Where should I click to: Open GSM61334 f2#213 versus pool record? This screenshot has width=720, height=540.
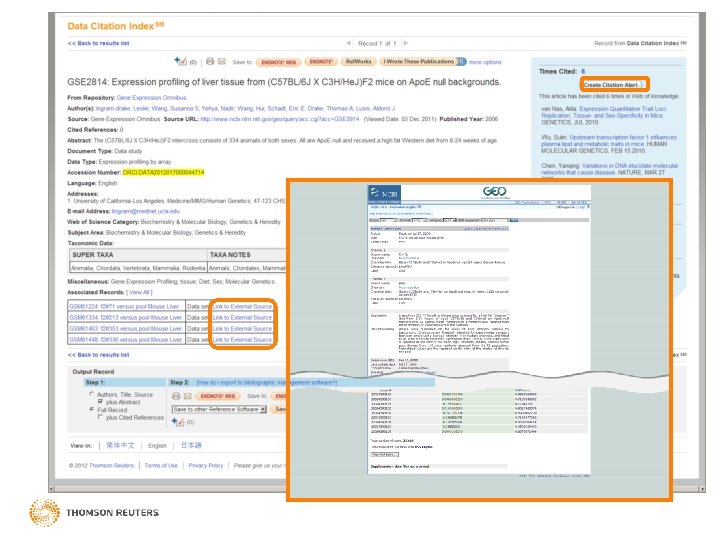coord(125,317)
